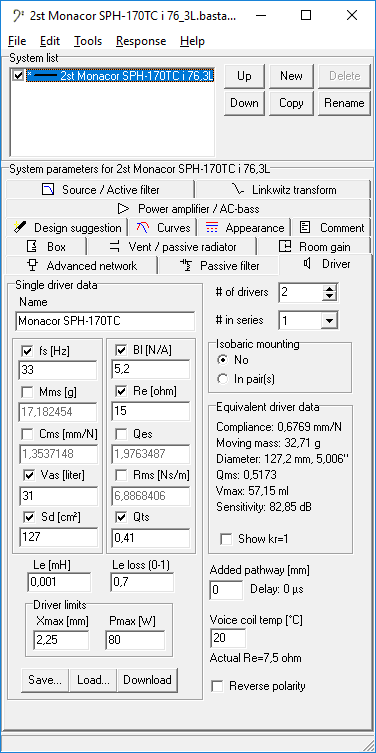The height and width of the screenshot is (753, 376).
Task: Click the Re value field showing 15
Action: click(x=151, y=412)
